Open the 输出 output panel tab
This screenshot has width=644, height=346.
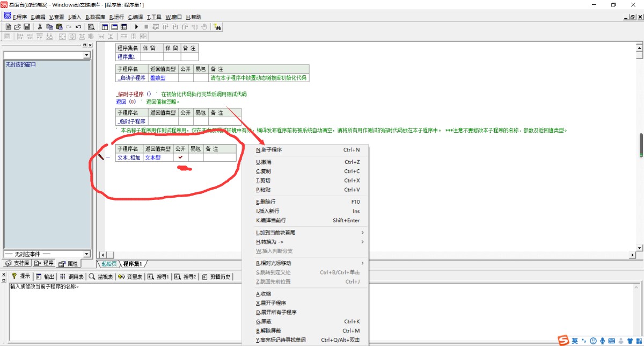[46, 277]
